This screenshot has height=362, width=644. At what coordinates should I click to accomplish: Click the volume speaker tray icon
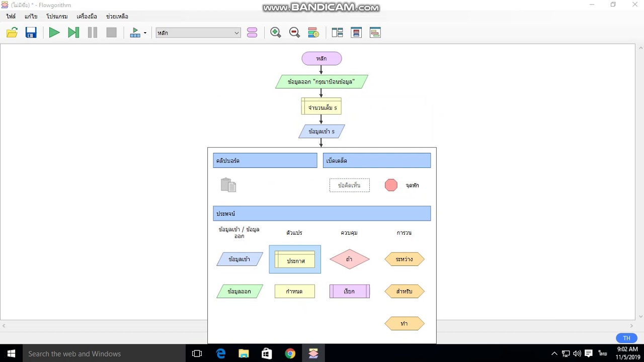(x=577, y=353)
